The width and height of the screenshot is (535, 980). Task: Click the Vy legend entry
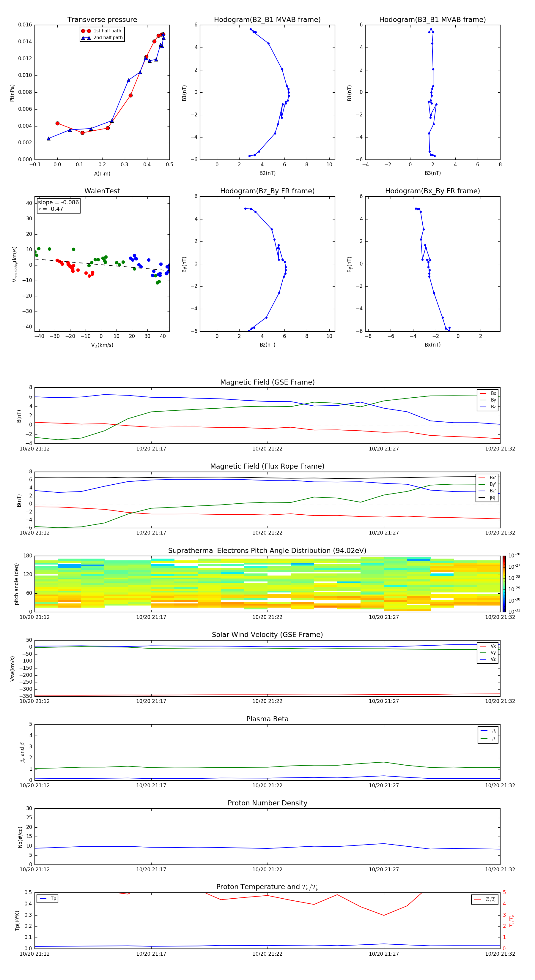488,653
